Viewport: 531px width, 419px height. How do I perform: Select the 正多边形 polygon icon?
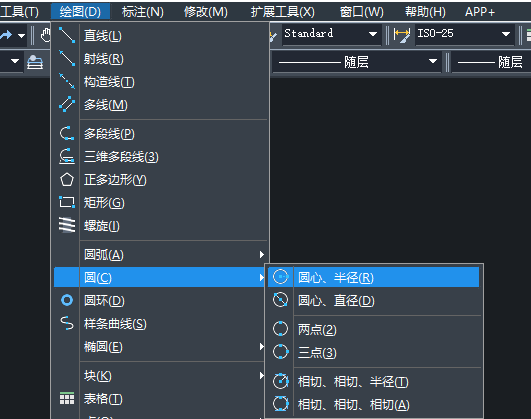click(67, 180)
